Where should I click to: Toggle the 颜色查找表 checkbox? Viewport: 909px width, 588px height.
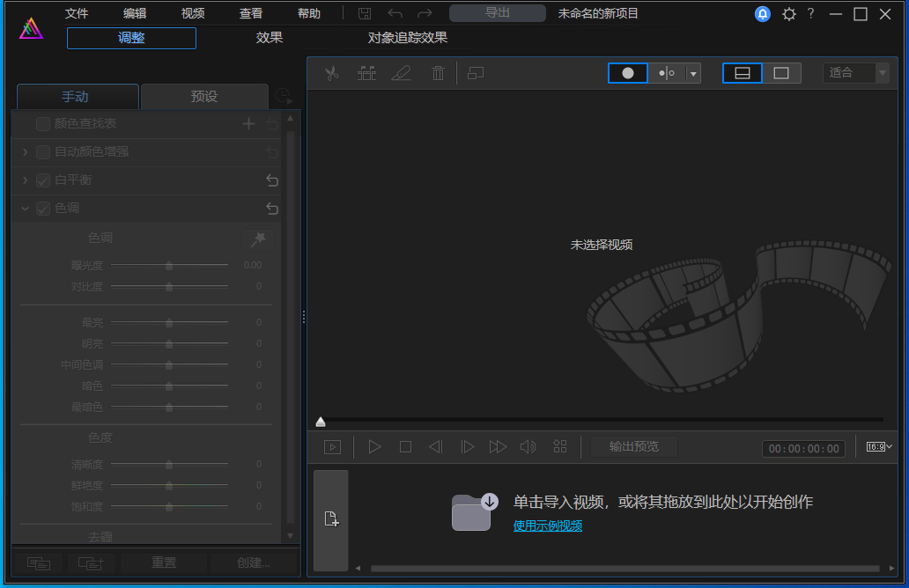[43, 124]
